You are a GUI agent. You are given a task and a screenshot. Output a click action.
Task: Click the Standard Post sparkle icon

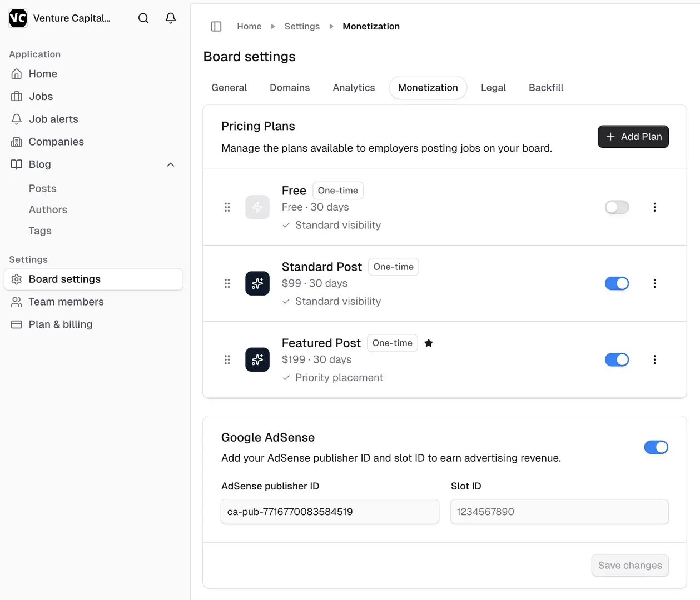(x=257, y=283)
